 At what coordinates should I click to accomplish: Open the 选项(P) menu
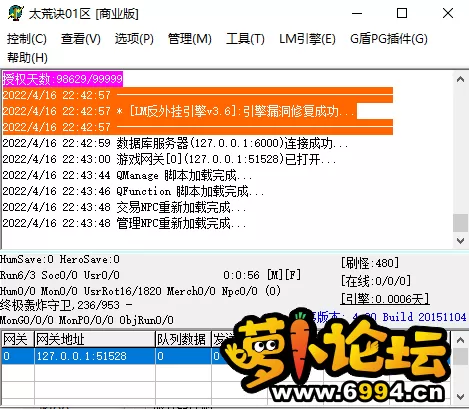[134, 39]
